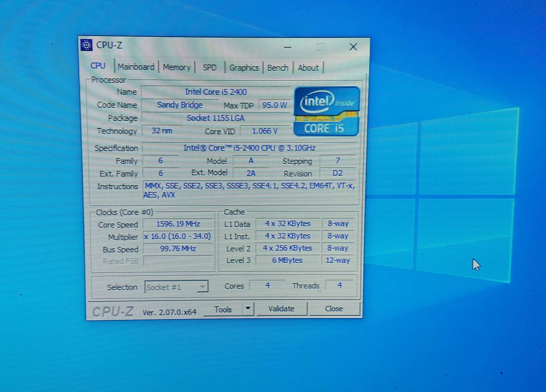Click the empty Rated FSB field
546x392 pixels.
(178, 261)
